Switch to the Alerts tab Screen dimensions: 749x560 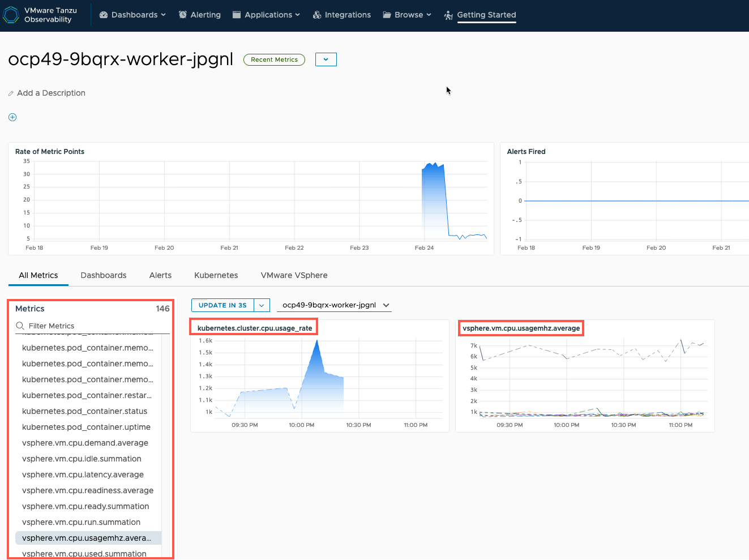(x=160, y=275)
